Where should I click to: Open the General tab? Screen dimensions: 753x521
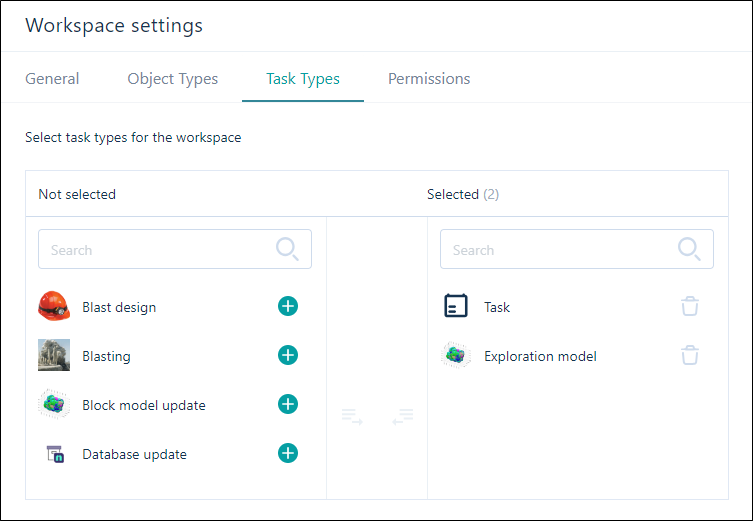click(x=52, y=79)
